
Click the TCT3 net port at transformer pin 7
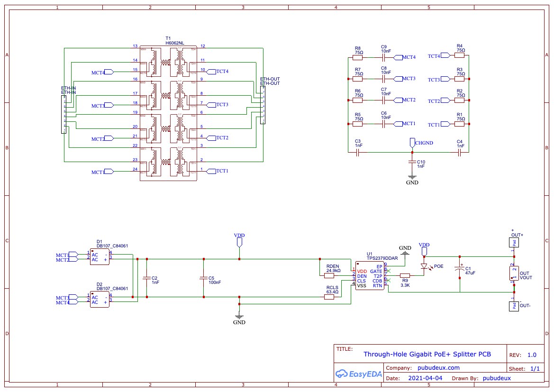(x=218, y=105)
